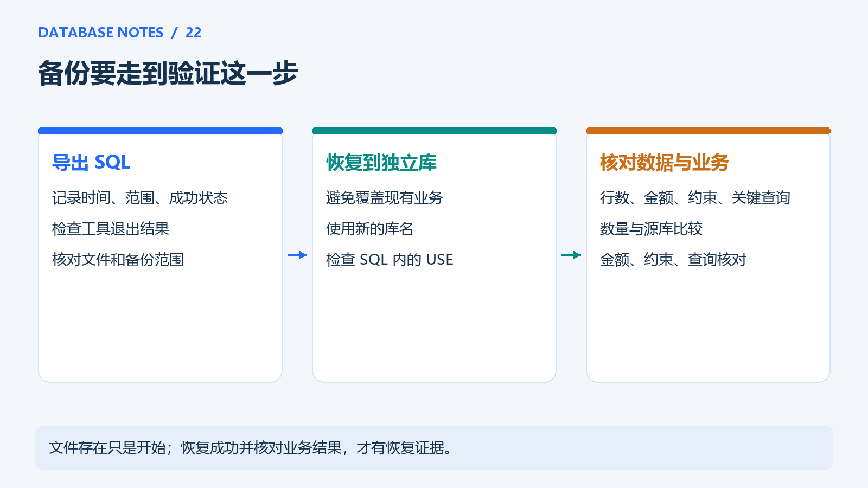Select the slide title "备份要走到验证这一步"
Viewport: 868px width, 488px height.
coord(168,73)
